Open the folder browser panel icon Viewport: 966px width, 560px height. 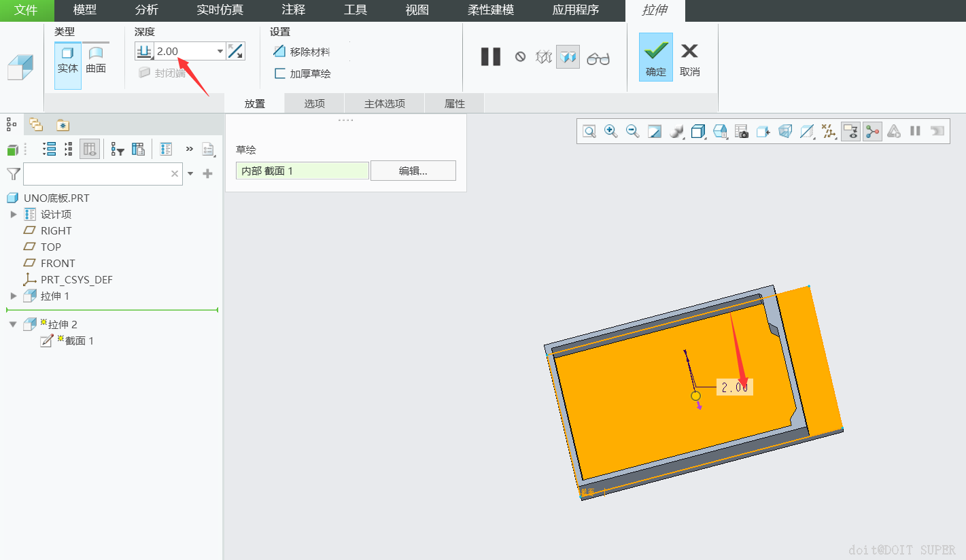coord(36,124)
